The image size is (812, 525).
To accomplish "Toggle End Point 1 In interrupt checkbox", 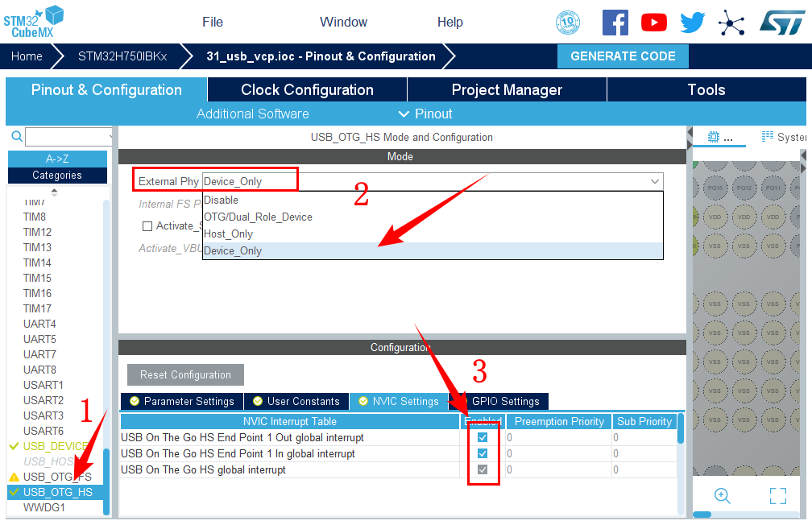I will (x=483, y=454).
